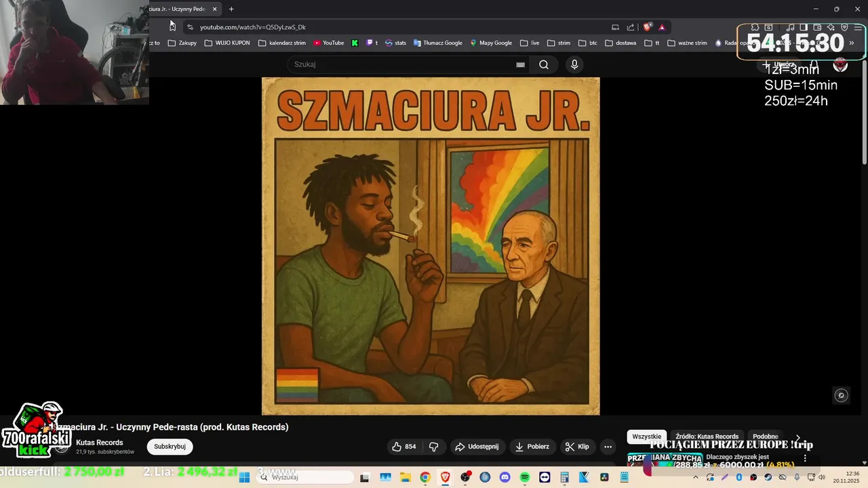Image resolution: width=868 pixels, height=488 pixels.
Task: Click the circular compass button on player
Action: 841,395
